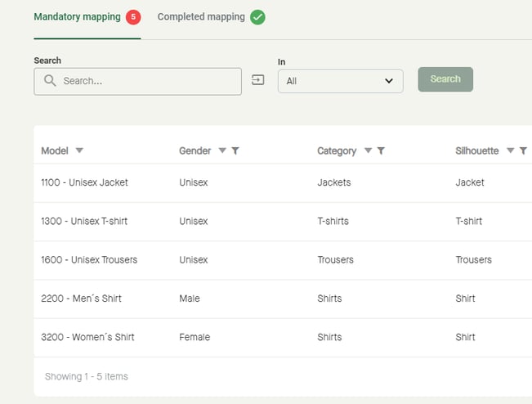532x404 pixels.
Task: Switch to Mandatory mapping tab
Action: [x=77, y=17]
